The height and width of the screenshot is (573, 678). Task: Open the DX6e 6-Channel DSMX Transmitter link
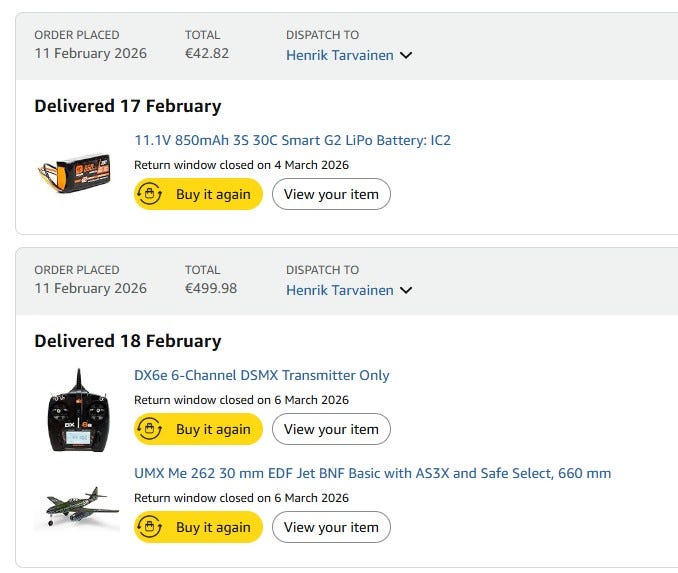tap(261, 375)
